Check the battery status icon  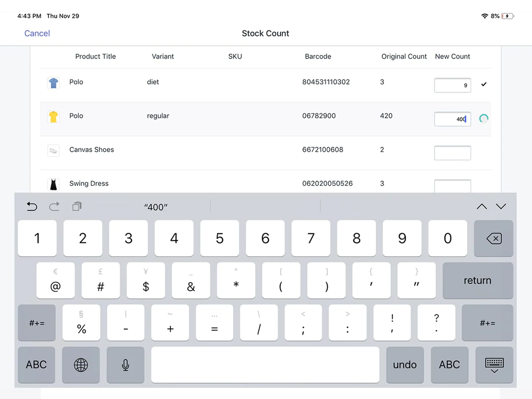click(x=508, y=16)
